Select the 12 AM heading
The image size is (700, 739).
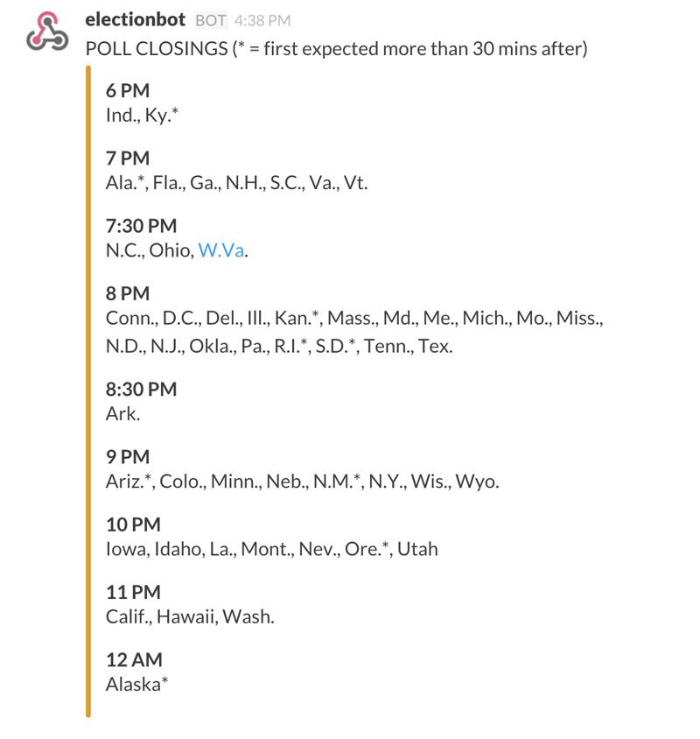pos(134,660)
